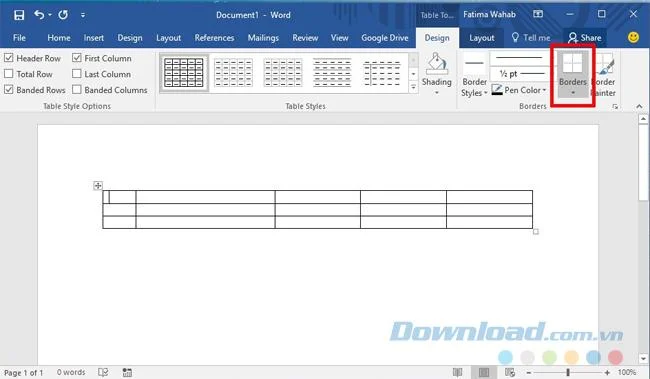Enable the Last Column option

pos(77,74)
